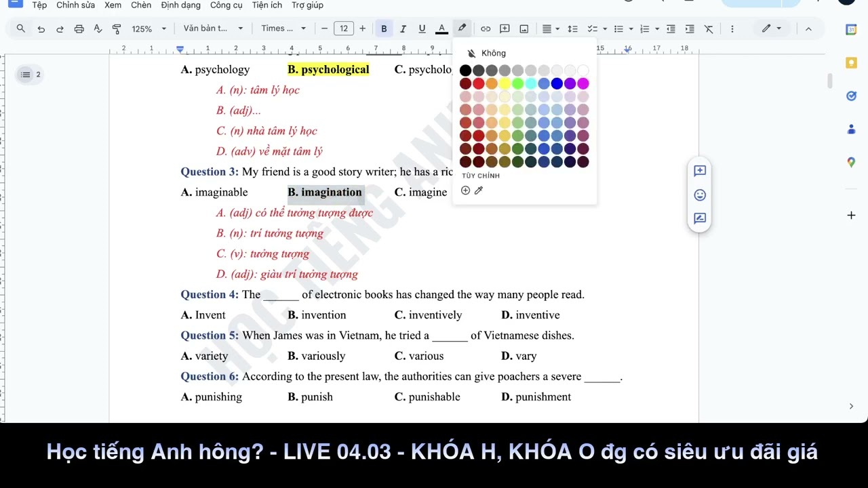This screenshot has width=868, height=488.
Task: Open the numbered list dropdown arrow
Action: [657, 28]
